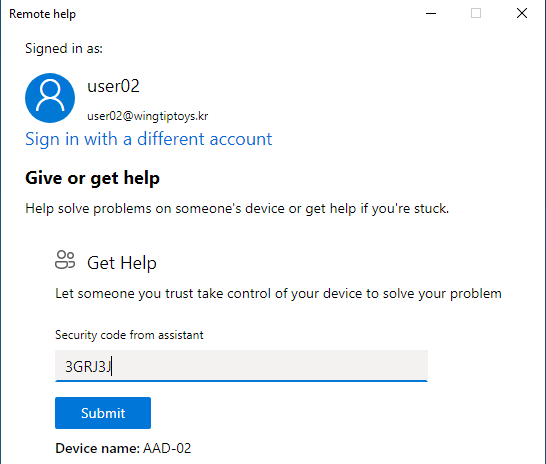This screenshot has width=546, height=464.
Task: Click the Give or get help heading
Action: click(x=92, y=178)
